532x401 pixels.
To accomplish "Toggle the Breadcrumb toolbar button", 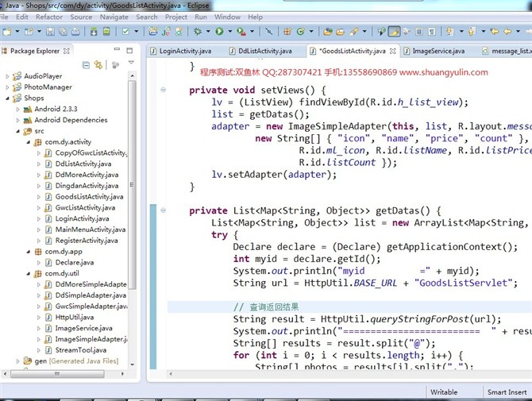I will click(x=382, y=32).
